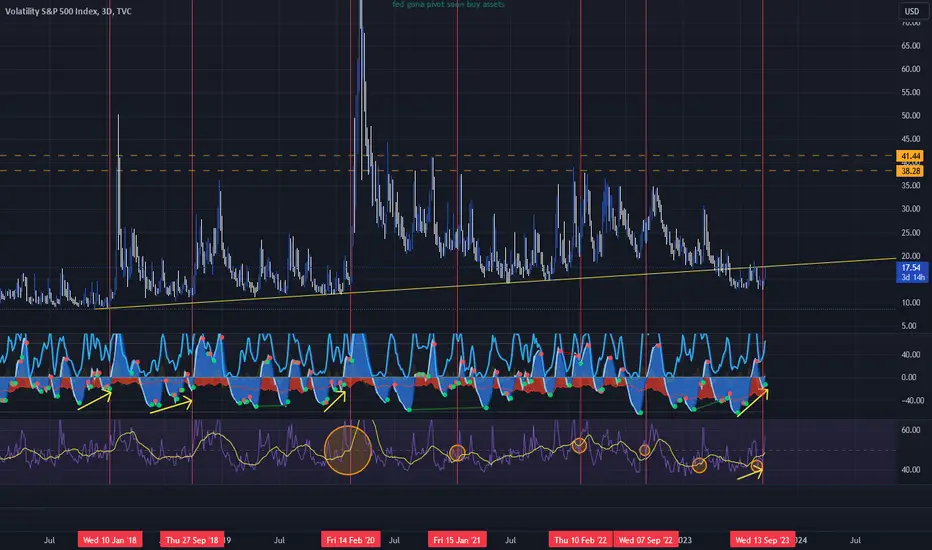932x550 pixels.
Task: Click the 10.00 price axis value
Action: pos(911,303)
